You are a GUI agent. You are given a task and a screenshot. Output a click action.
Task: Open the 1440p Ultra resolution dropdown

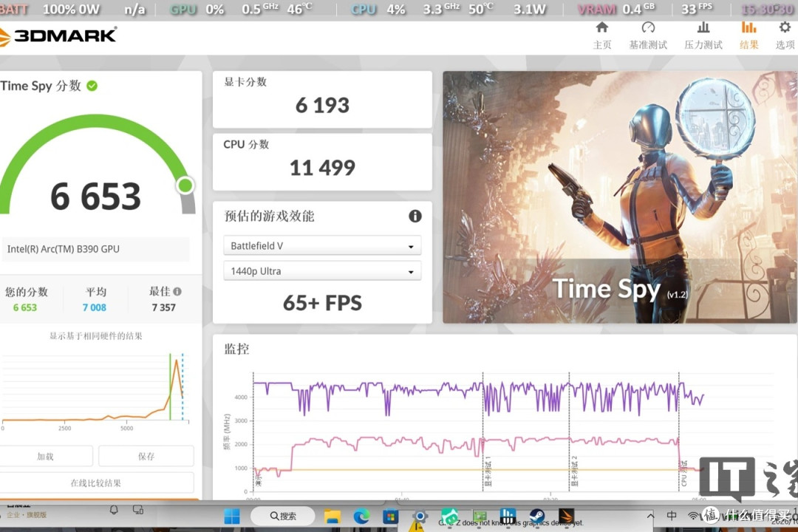[x=322, y=271]
